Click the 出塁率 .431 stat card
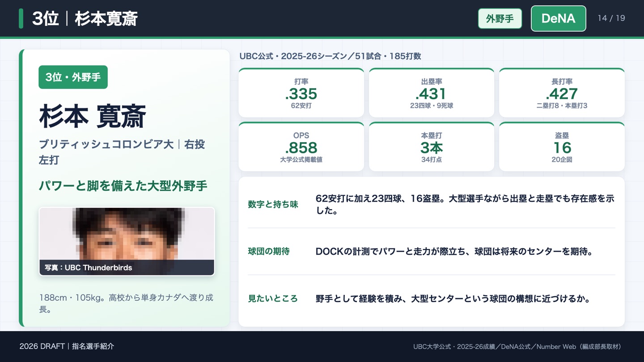 click(431, 93)
